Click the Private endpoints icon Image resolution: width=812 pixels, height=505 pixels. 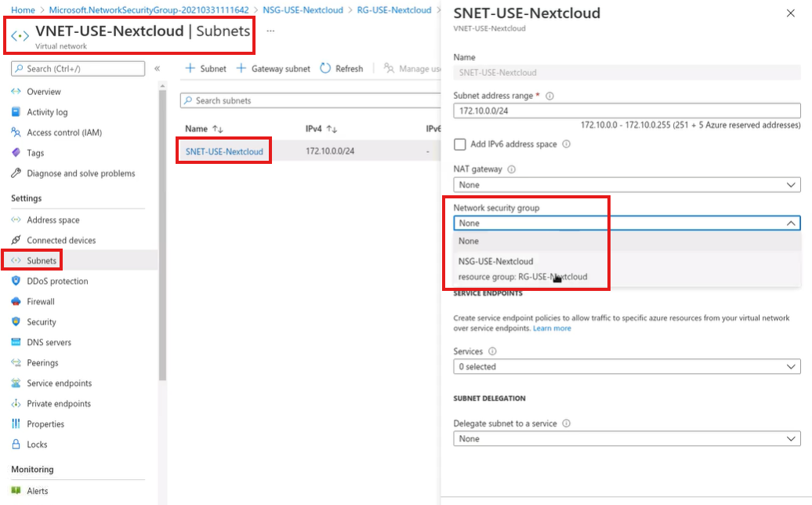[x=16, y=404]
